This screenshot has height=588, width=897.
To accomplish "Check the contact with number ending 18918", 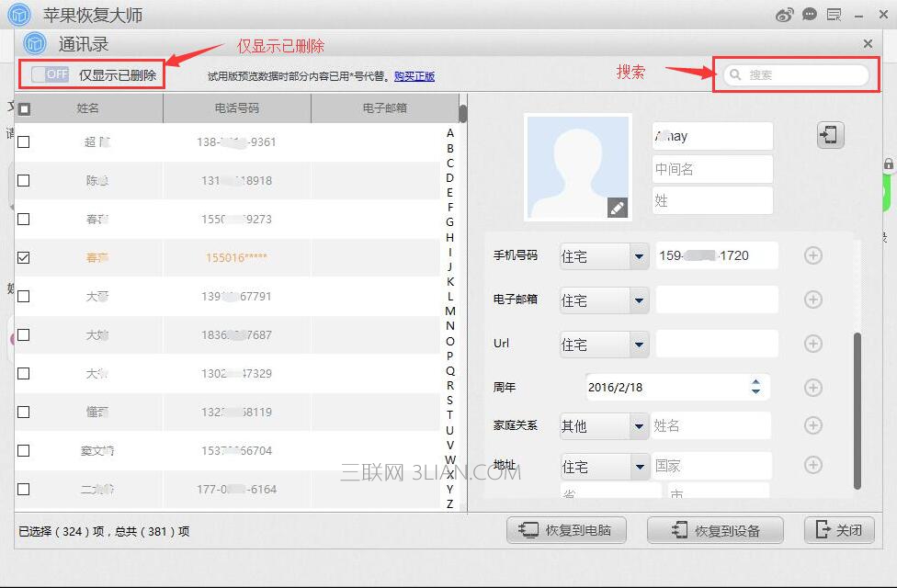I will 24,180.
